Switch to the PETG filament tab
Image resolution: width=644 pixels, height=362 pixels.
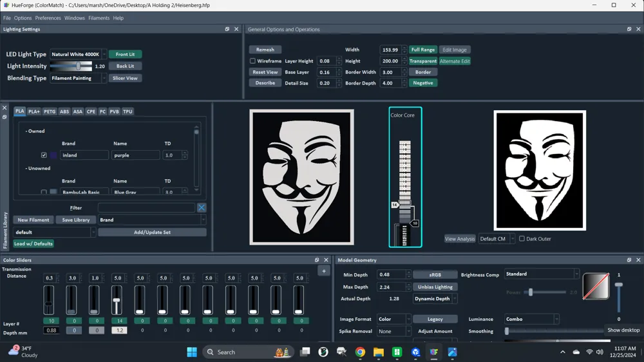pos(50,111)
